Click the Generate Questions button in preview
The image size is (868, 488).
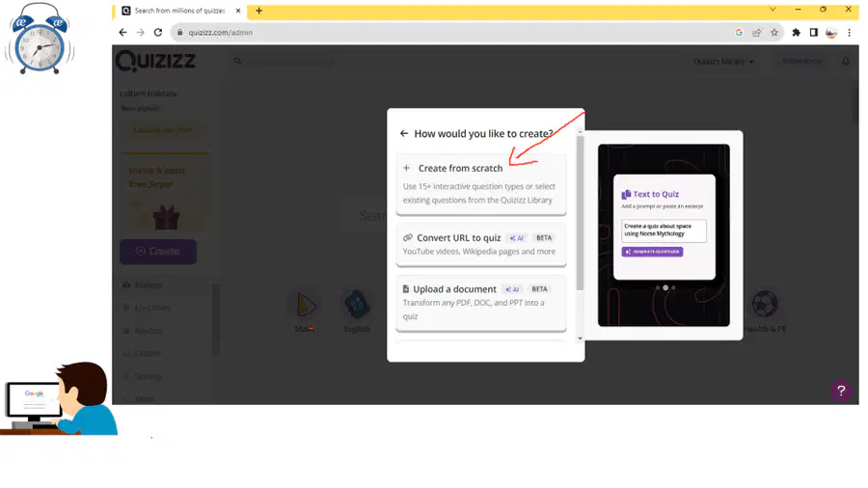coord(652,252)
